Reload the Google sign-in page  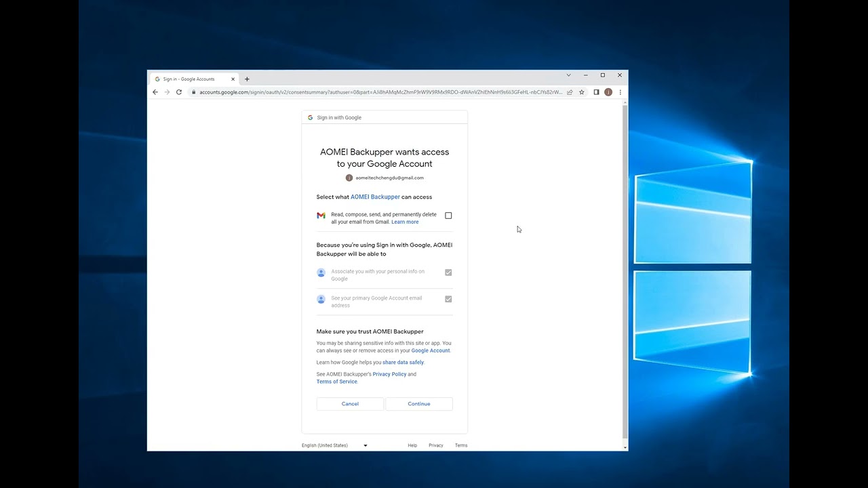pyautogui.click(x=179, y=92)
